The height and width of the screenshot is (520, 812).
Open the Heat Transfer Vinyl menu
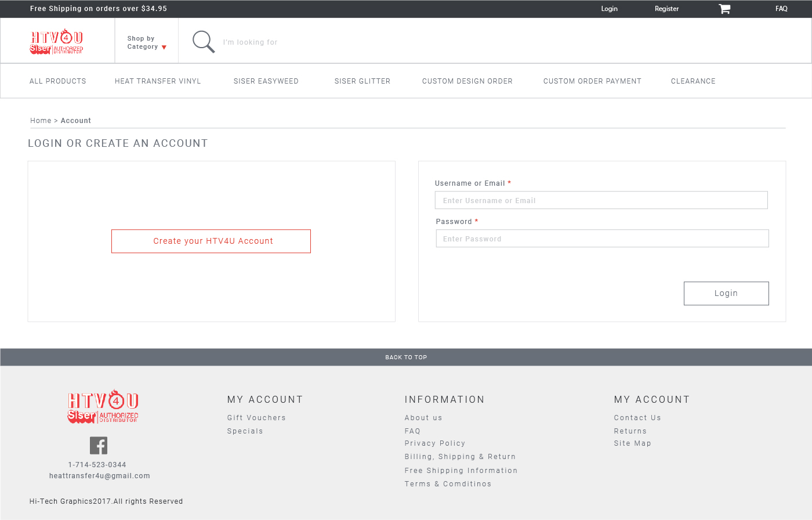point(158,81)
